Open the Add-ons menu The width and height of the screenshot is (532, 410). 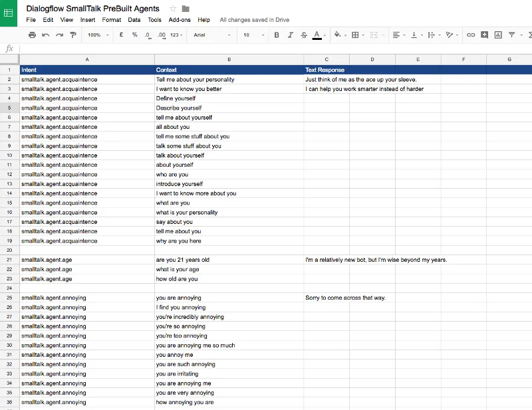[180, 20]
